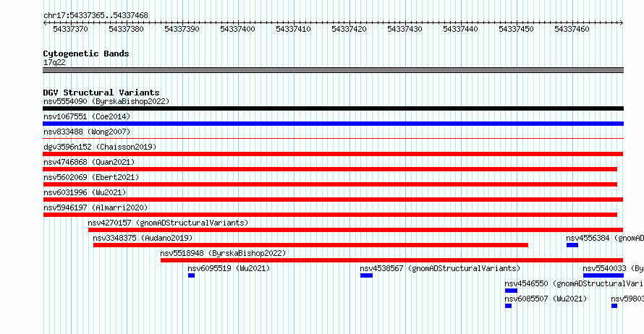Click small blue nsv4538567 variant block
644x334 pixels.
366,275
